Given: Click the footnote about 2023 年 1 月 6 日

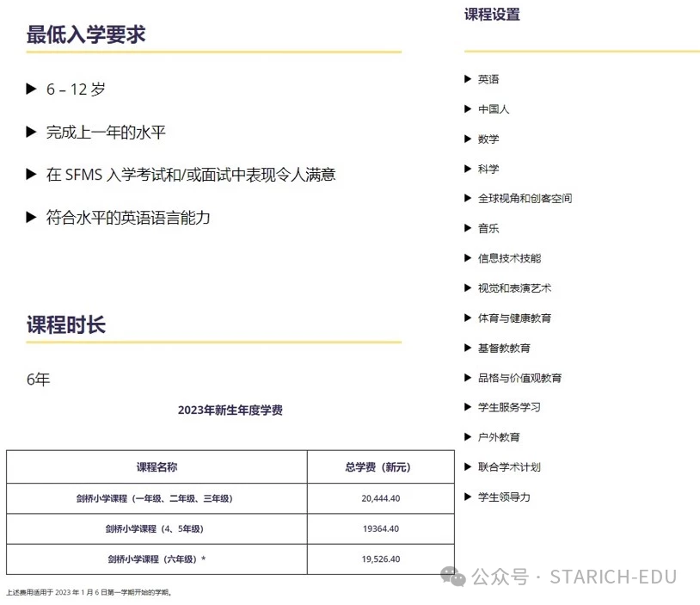Looking at the screenshot, I should click(89, 592).
